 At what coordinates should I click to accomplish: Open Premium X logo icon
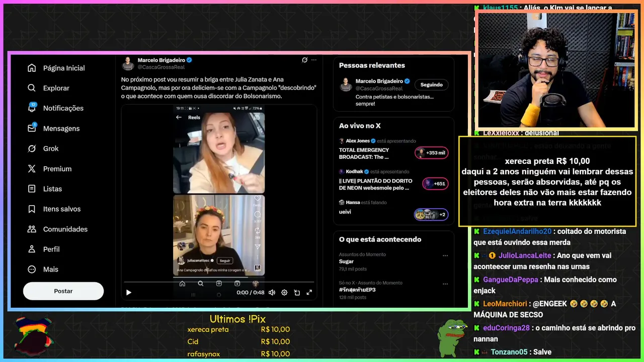click(32, 168)
